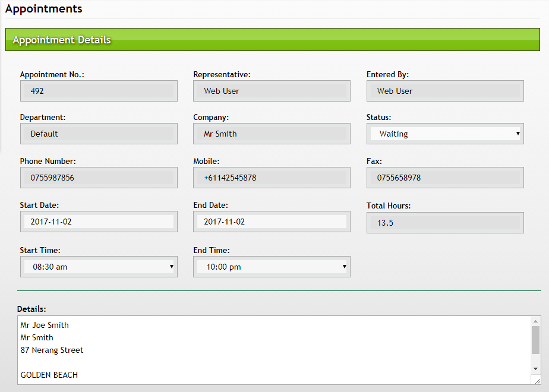Click the Representative field
The image size is (549, 392).
coord(272,91)
